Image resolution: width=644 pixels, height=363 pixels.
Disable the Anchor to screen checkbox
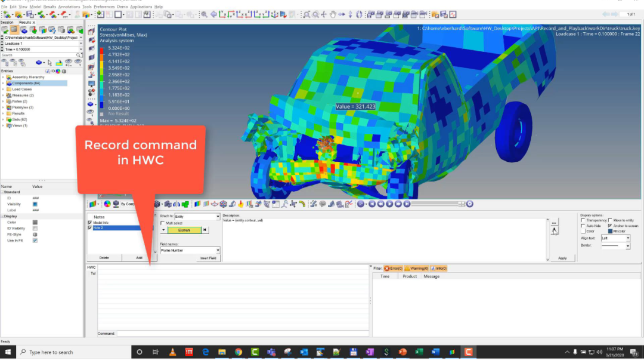coord(611,226)
